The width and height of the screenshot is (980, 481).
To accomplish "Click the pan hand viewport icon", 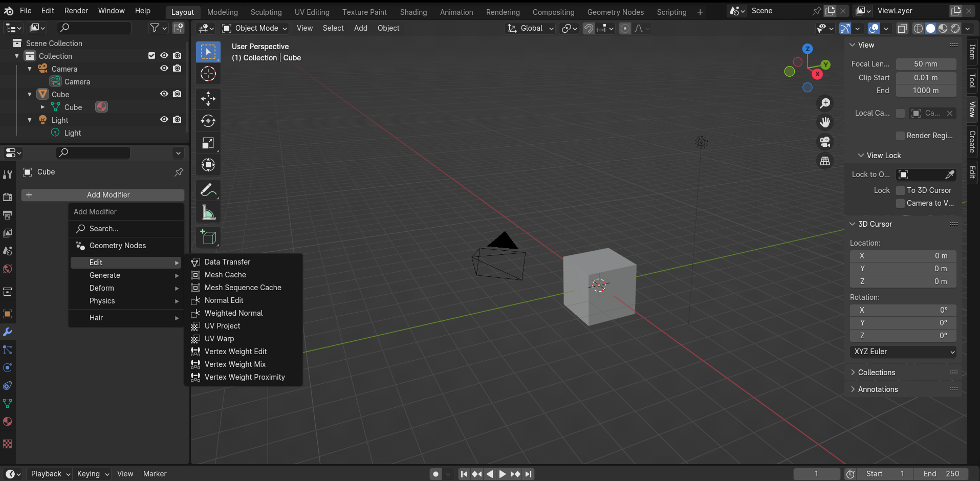I will 825,122.
